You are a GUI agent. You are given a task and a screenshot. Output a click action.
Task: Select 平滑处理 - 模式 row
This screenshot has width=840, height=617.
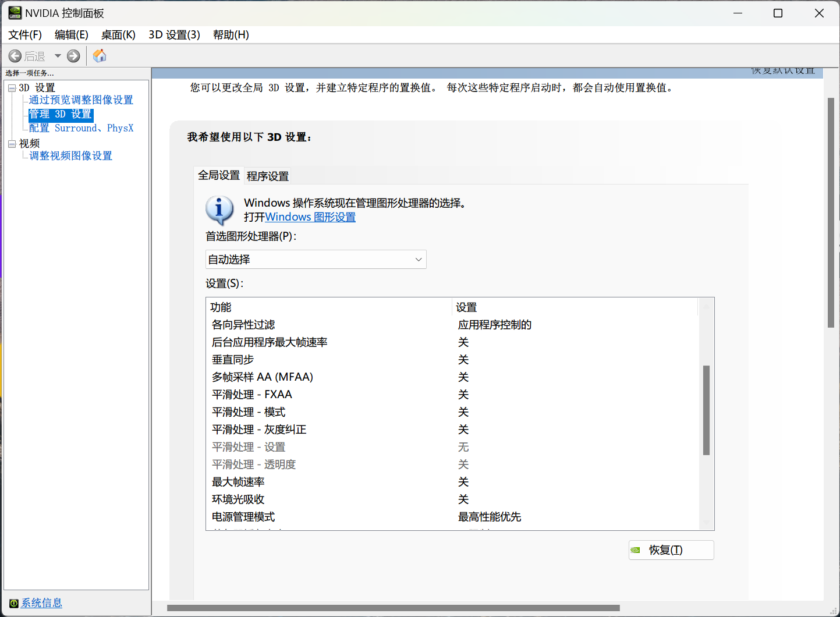click(x=452, y=412)
